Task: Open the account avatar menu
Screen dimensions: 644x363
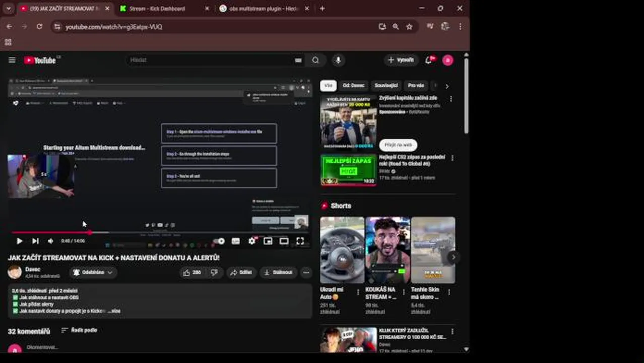Action: pyautogui.click(x=447, y=60)
